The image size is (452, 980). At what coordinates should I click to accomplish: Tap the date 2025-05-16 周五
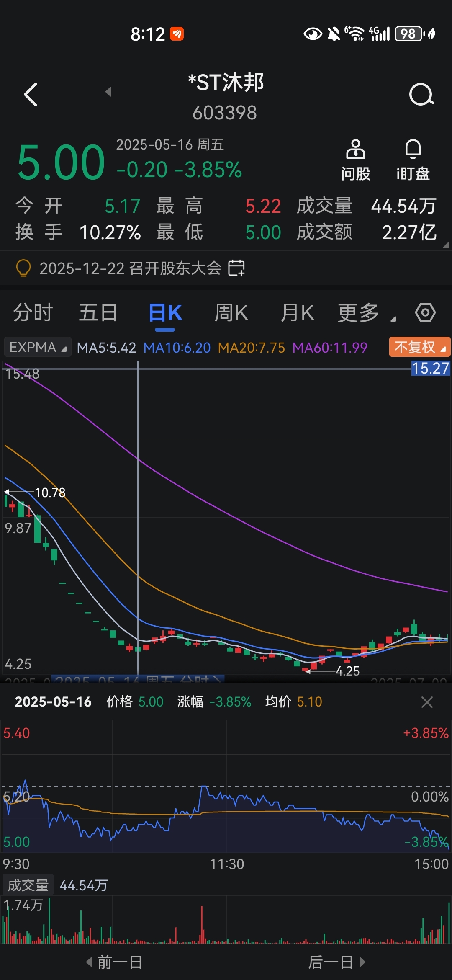tap(170, 144)
